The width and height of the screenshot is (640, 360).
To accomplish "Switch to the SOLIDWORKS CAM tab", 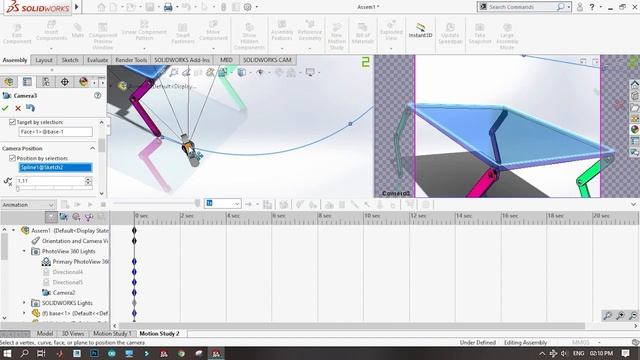I will coord(267,60).
